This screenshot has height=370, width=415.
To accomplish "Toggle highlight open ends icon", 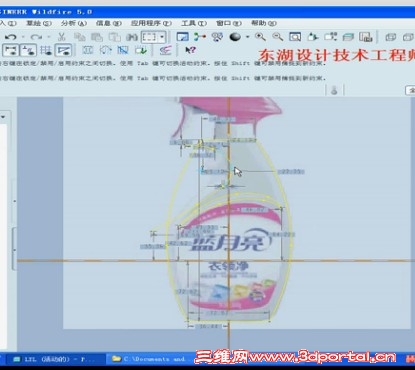I will [105, 50].
